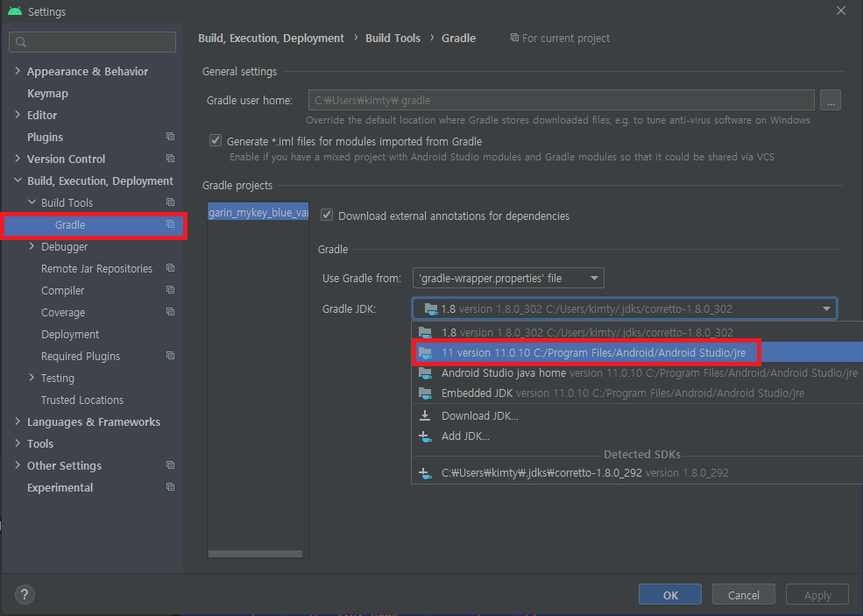The width and height of the screenshot is (863, 616).
Task: Click the add icon beside detected corretto-1.8.0_292
Action: (x=425, y=473)
